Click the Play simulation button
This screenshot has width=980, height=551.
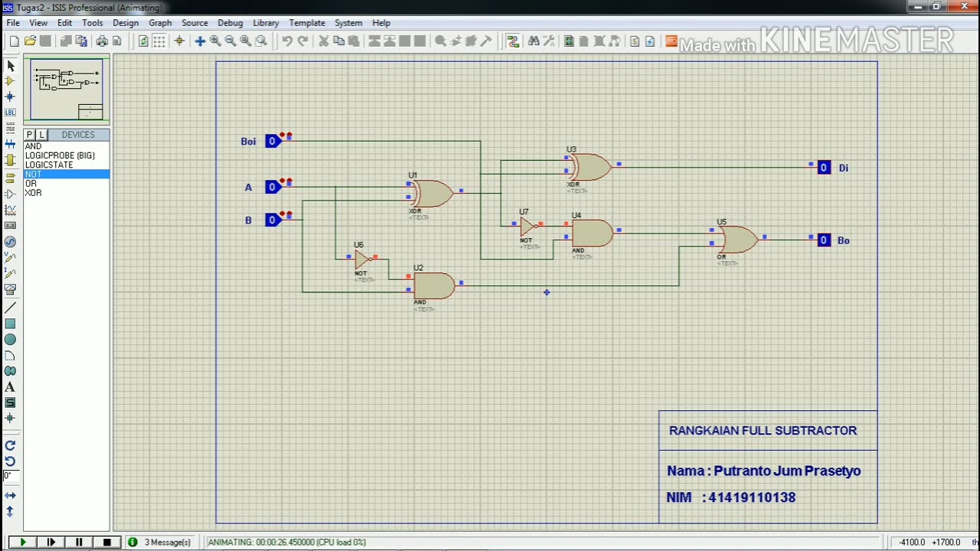[22, 542]
